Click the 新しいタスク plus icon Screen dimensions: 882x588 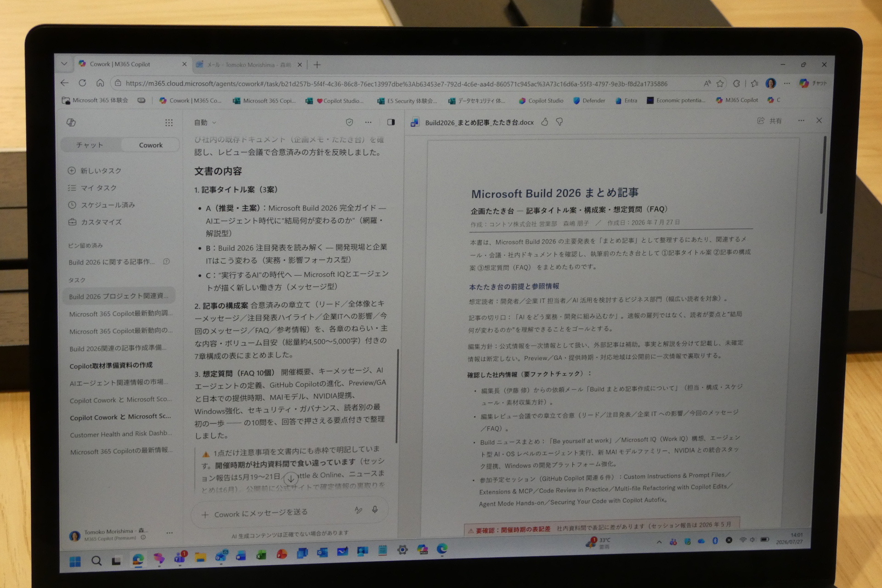coord(72,170)
